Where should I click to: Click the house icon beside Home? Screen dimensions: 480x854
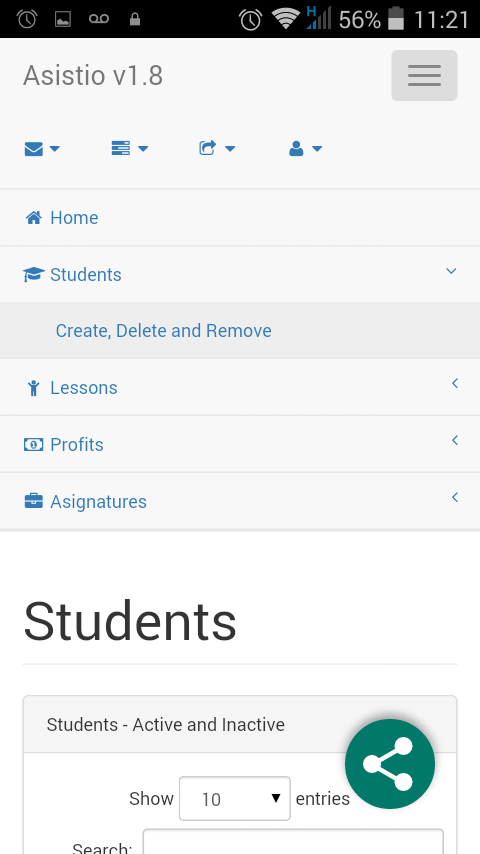[x=34, y=218]
